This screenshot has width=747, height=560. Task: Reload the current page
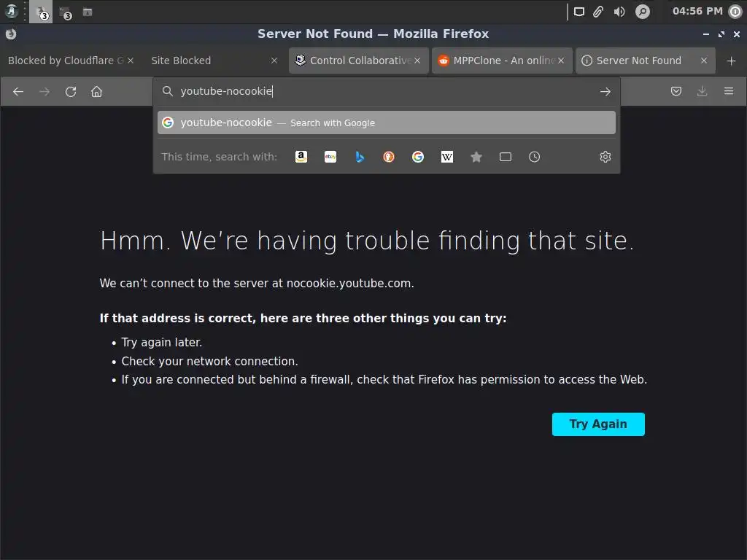pos(71,91)
